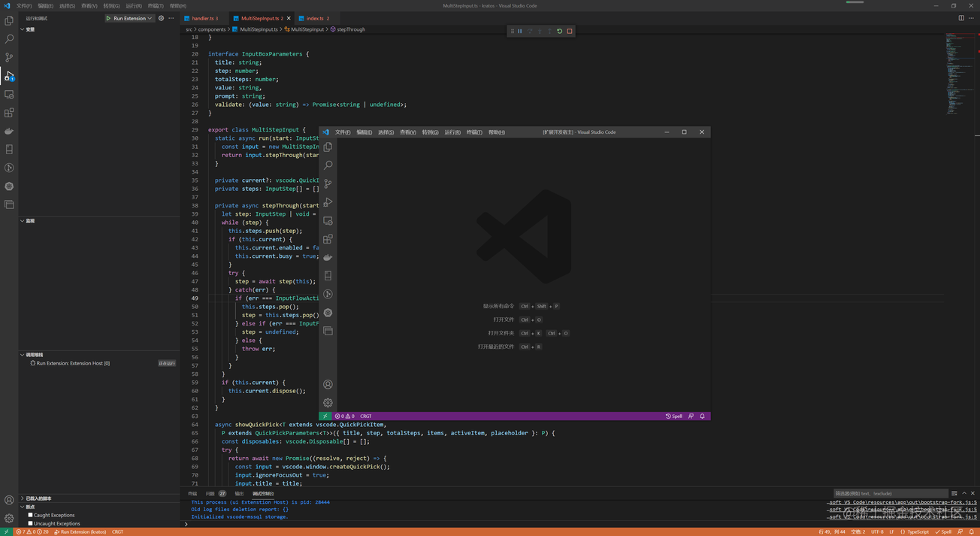Viewport: 980px width, 536px height.
Task: Open launch.json via the debug gear icon
Action: [161, 18]
